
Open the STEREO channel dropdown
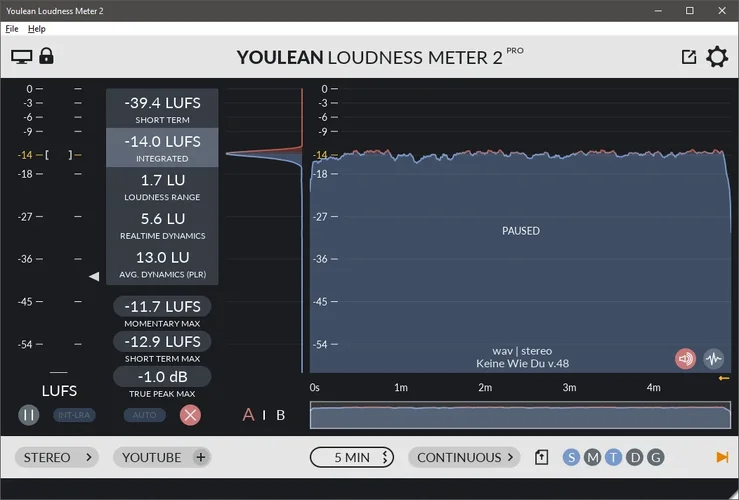click(57, 458)
